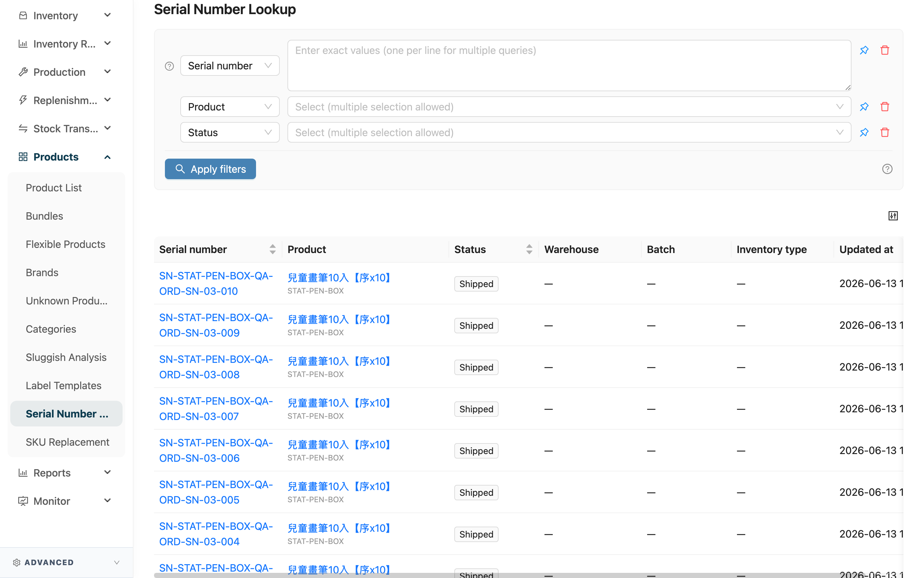Remove the Status filter row

pos(885,132)
